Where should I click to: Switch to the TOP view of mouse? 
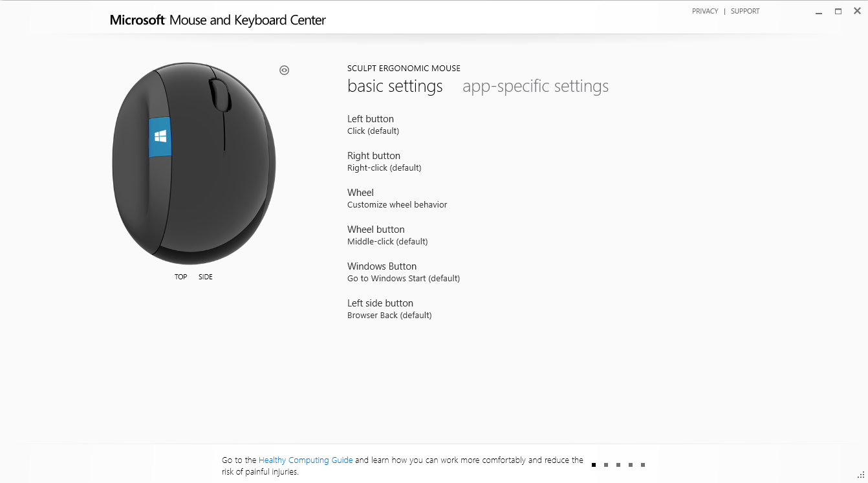click(x=180, y=277)
